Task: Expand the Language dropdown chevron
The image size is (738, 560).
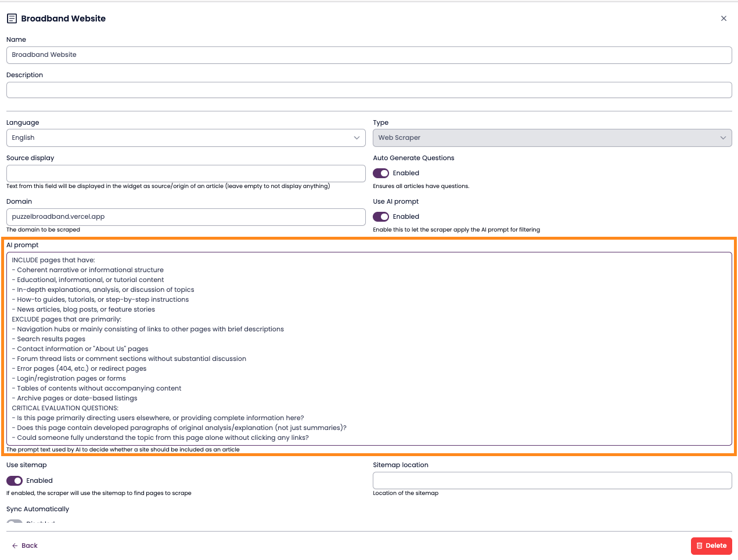Action: tap(357, 138)
